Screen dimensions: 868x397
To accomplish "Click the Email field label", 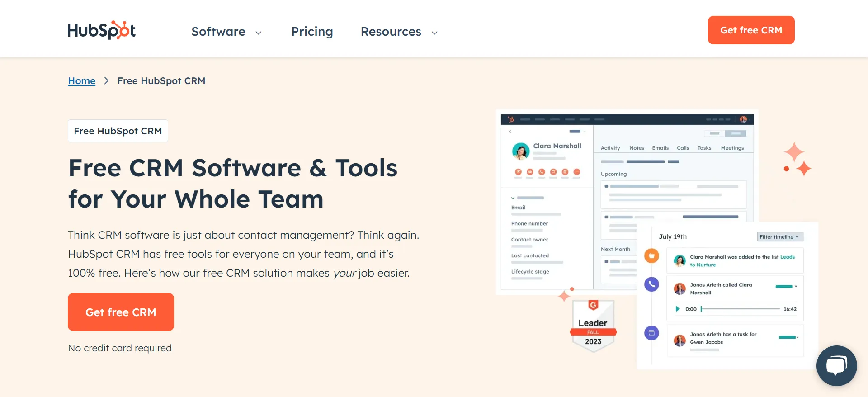I will (518, 208).
